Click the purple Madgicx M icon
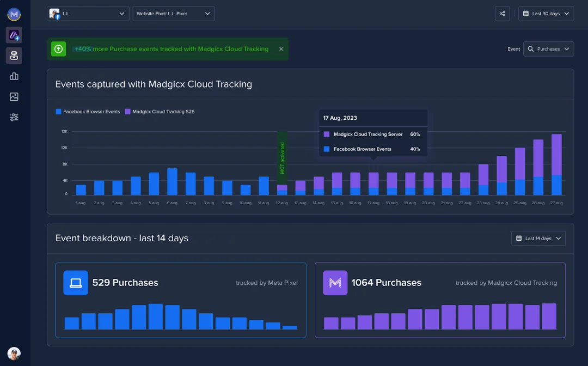Viewport: 588px width, 366px height. click(x=335, y=283)
